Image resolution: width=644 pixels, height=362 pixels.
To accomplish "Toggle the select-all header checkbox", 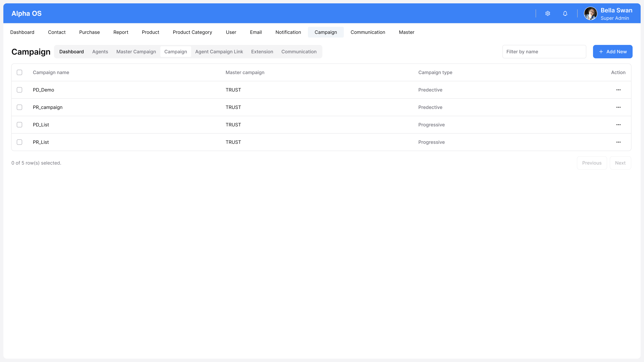I will (x=19, y=72).
